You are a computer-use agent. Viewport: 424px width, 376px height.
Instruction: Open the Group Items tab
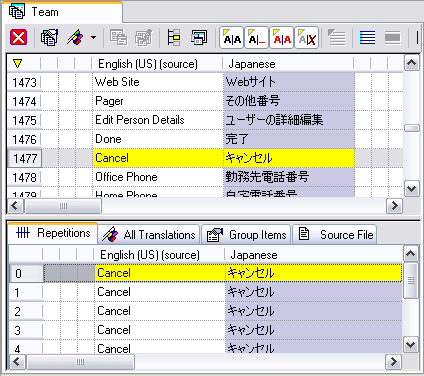pos(246,235)
